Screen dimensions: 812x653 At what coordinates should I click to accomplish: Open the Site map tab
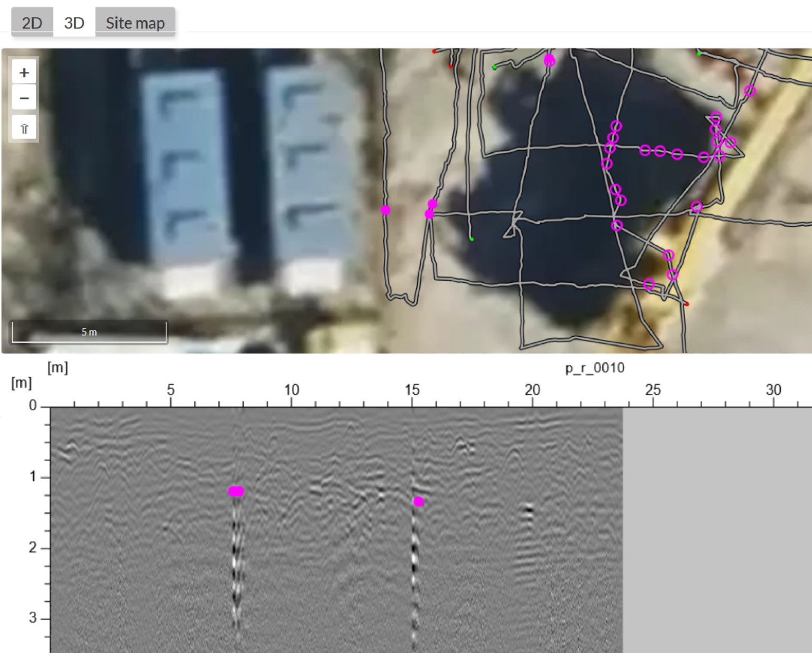coord(135,22)
